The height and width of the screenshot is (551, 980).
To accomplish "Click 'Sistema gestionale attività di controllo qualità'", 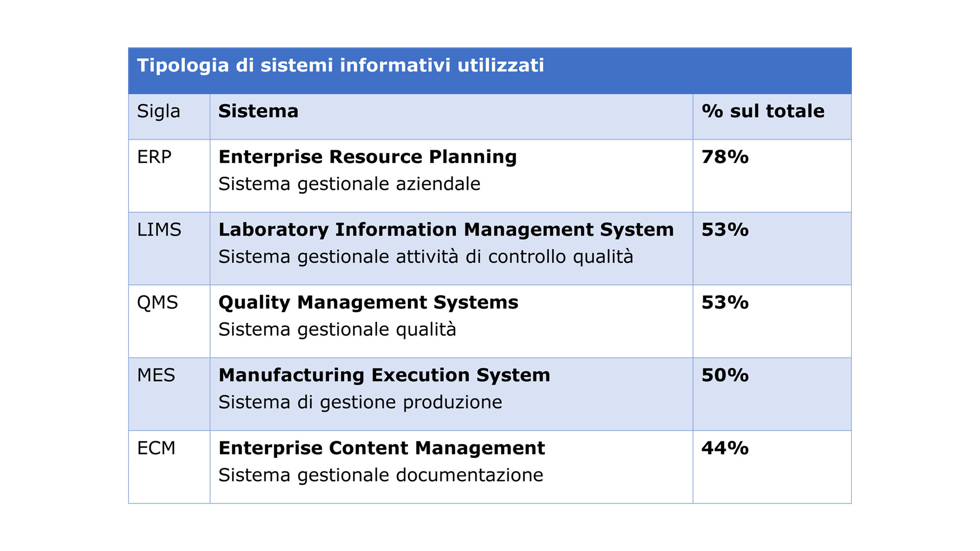I will pos(426,257).
